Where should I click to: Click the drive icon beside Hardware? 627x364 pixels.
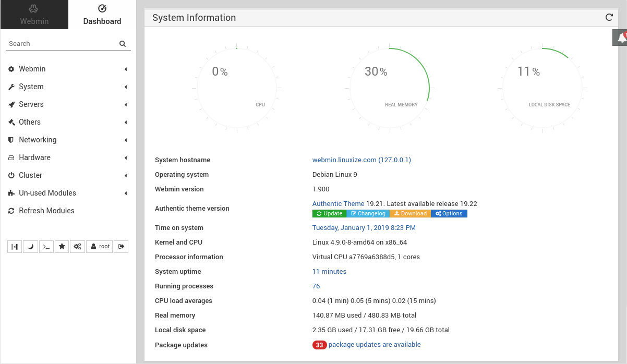(x=11, y=157)
